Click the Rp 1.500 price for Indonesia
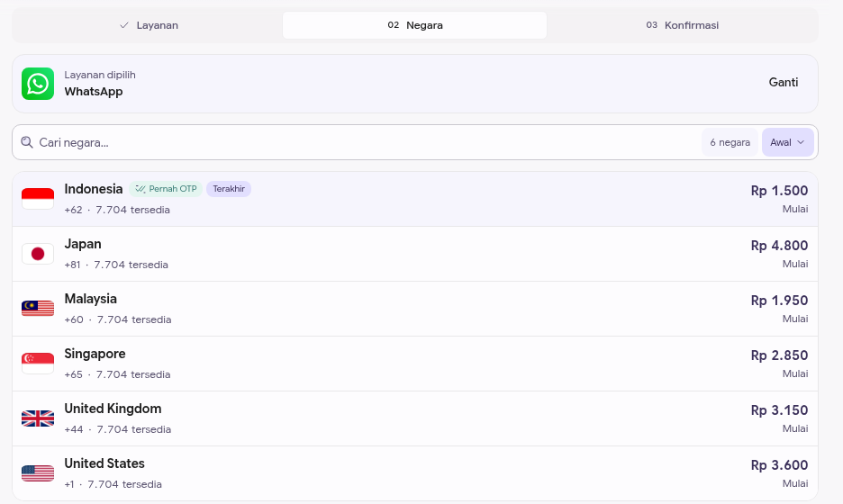The height and width of the screenshot is (504, 843). coord(779,191)
